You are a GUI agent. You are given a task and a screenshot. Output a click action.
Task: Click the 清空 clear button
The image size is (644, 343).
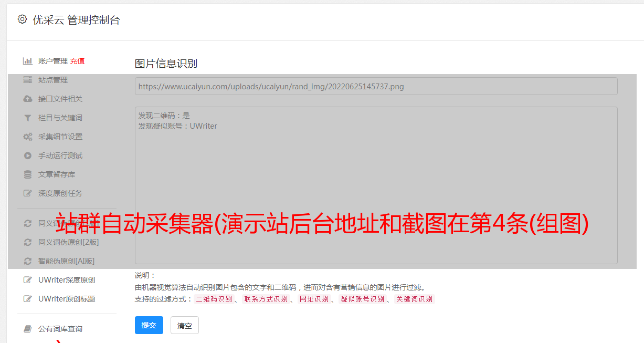tap(185, 325)
